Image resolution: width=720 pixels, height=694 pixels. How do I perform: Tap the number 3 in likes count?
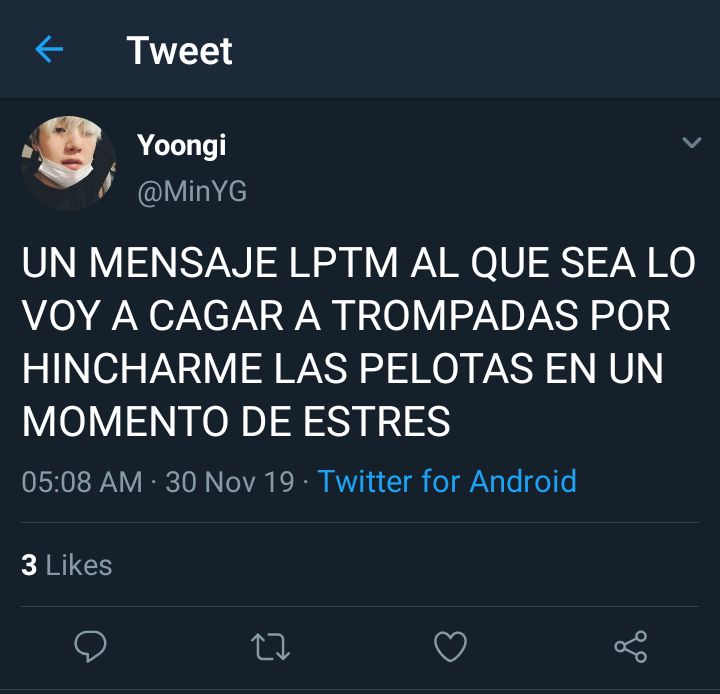pos(29,565)
